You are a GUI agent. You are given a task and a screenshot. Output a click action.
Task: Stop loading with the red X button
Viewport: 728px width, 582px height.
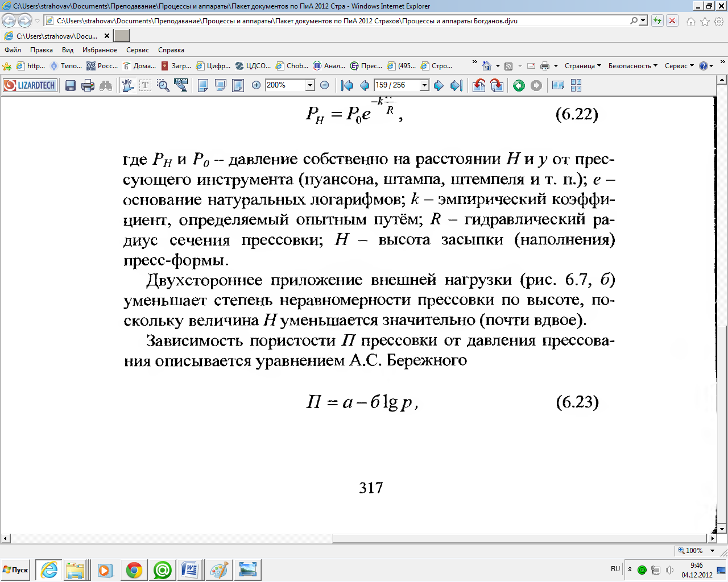click(672, 21)
